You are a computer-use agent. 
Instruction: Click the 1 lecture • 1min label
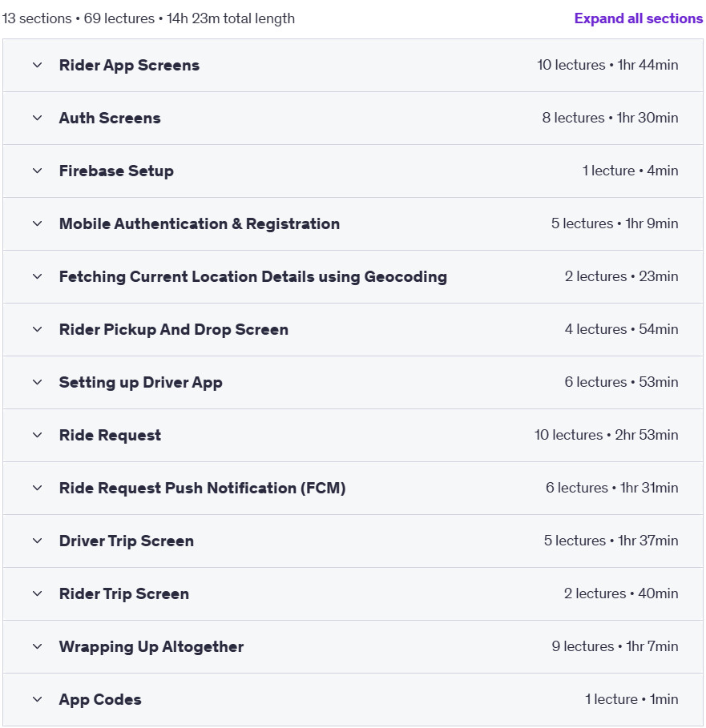coord(631,699)
